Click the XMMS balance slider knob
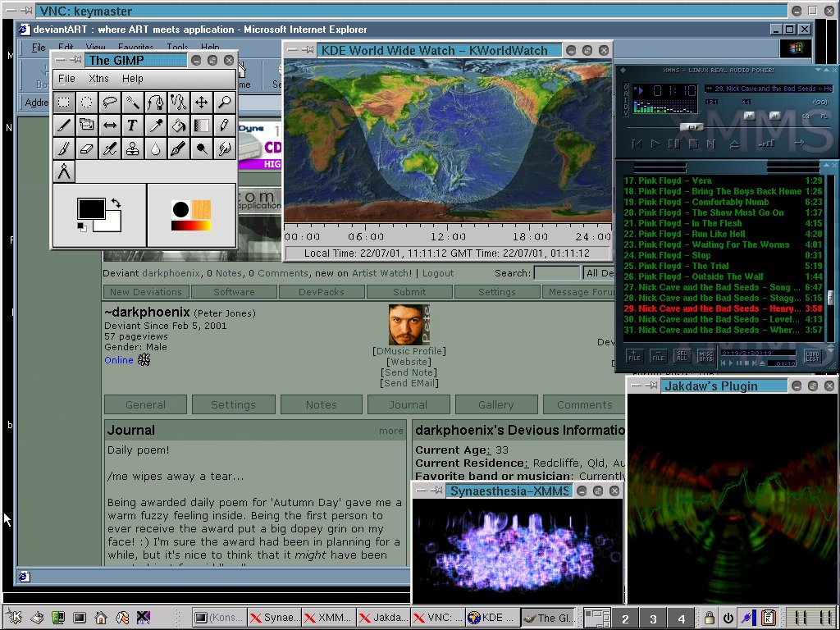Image resolution: width=840 pixels, height=630 pixels. click(774, 116)
